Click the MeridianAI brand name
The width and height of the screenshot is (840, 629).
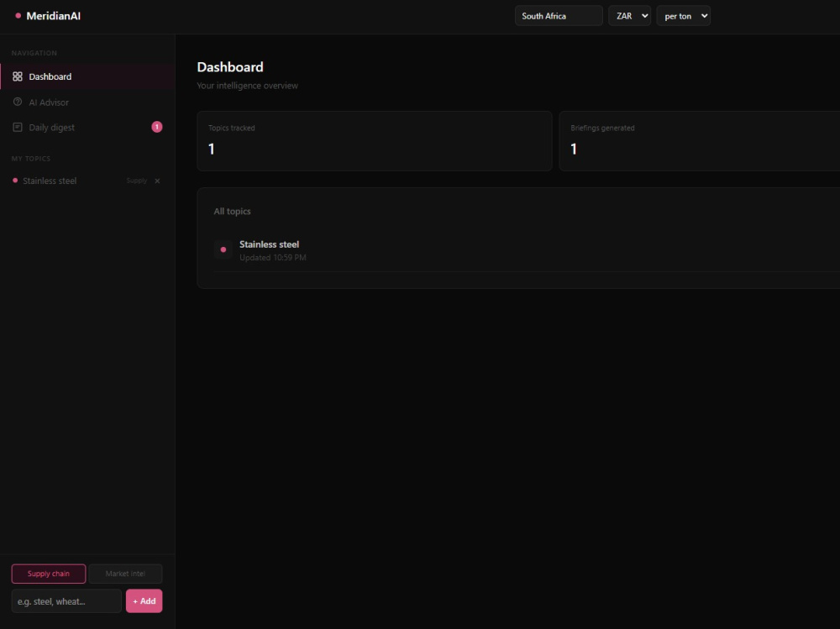coord(54,16)
